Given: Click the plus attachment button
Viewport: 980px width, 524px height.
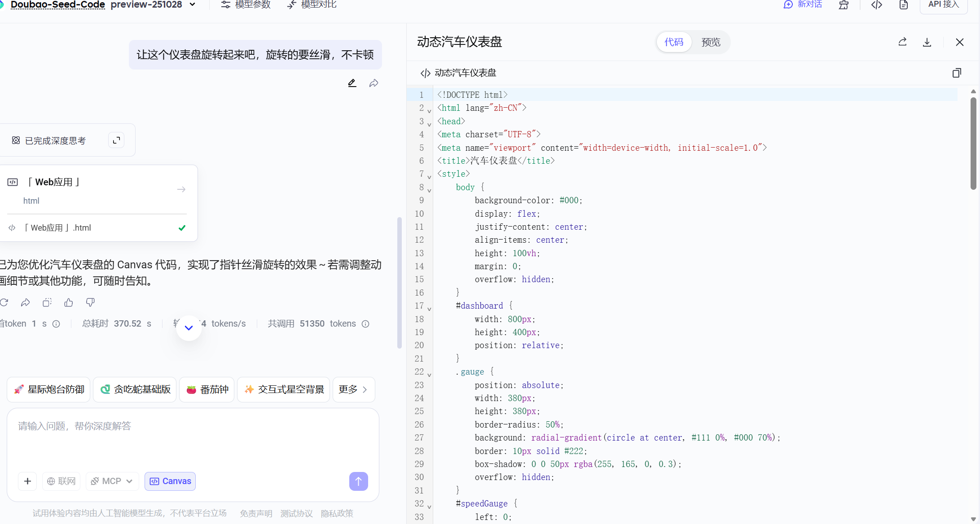Looking at the screenshot, I should (x=27, y=481).
